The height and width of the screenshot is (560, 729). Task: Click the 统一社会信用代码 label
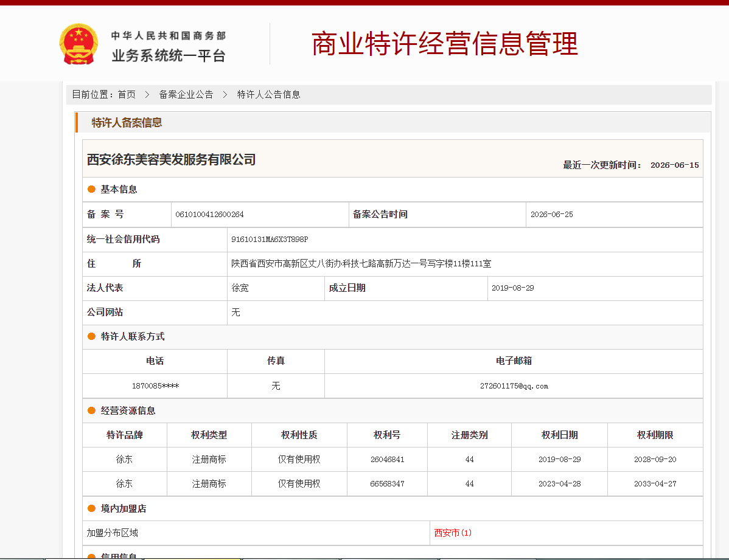[123, 239]
